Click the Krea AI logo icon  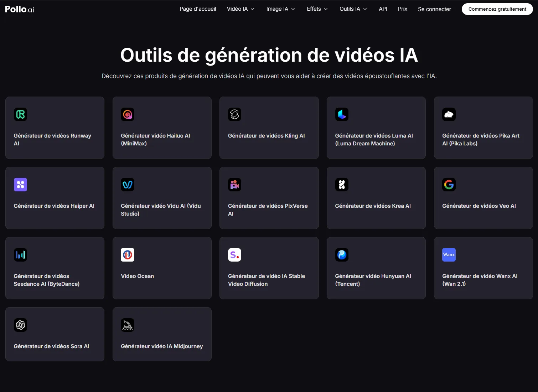coord(342,185)
